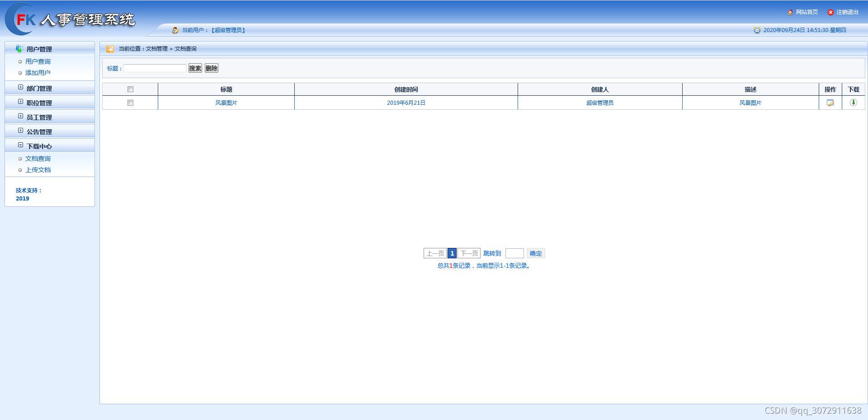868x420 pixels.
Task: Click the 标题 column header
Action: point(226,89)
